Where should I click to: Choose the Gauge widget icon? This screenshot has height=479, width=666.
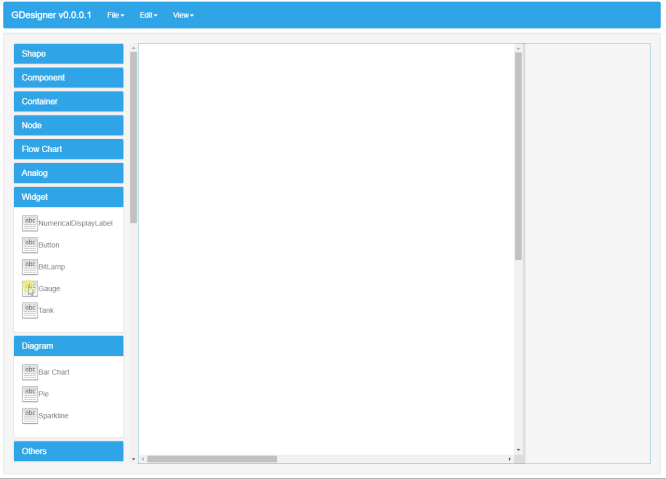point(29,288)
